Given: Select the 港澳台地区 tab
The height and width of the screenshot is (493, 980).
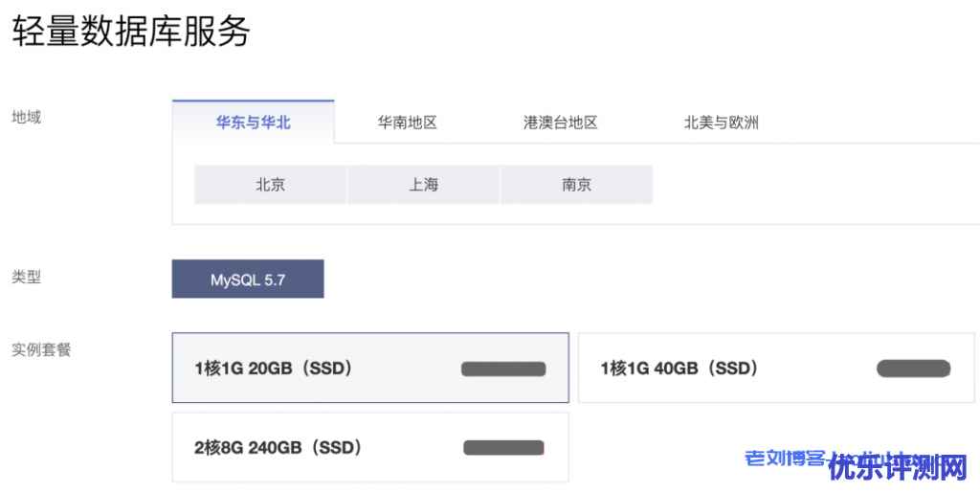Looking at the screenshot, I should [560, 123].
